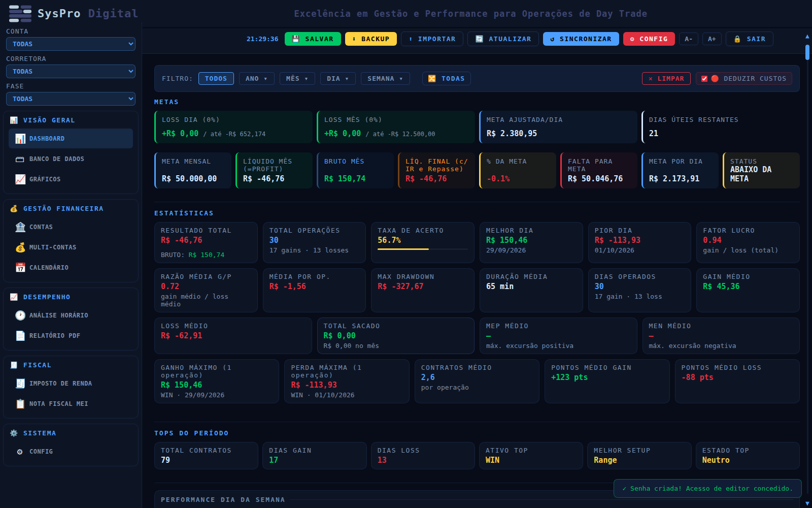Expand the Dia filter dropdown

[x=338, y=79]
